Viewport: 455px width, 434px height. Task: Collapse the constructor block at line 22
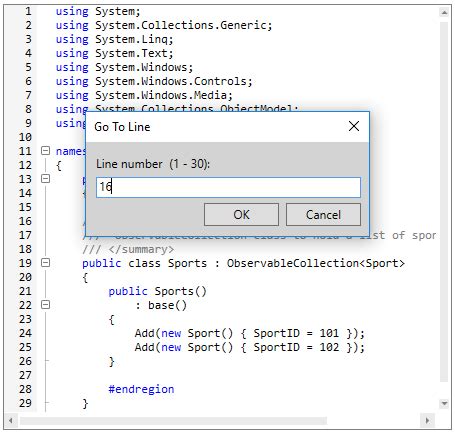pyautogui.click(x=45, y=305)
